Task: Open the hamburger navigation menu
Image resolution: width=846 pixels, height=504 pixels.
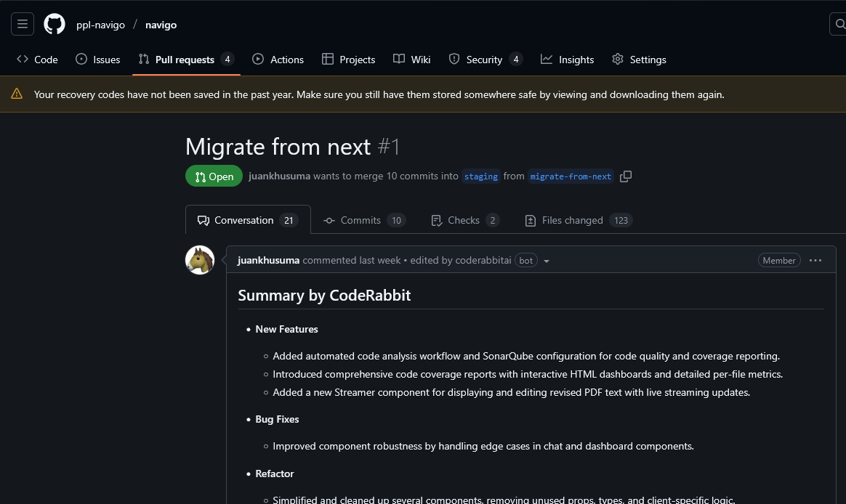Action: [x=22, y=24]
